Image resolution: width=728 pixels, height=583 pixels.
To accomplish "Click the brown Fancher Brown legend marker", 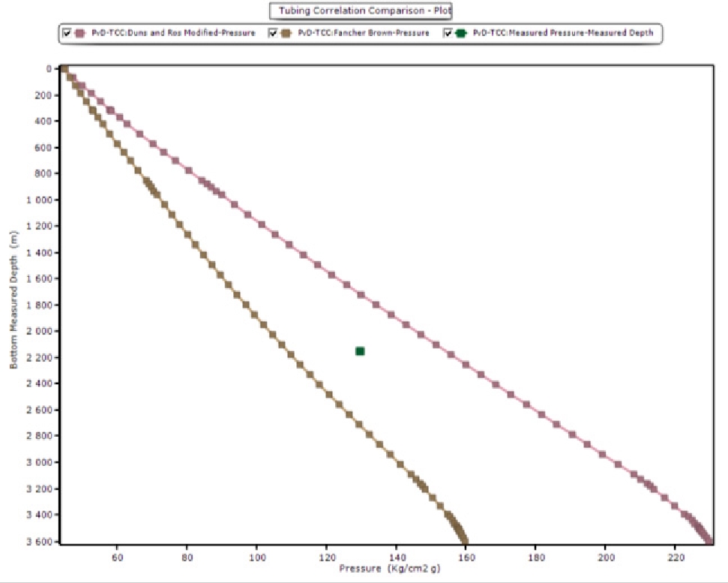I will click(x=286, y=33).
